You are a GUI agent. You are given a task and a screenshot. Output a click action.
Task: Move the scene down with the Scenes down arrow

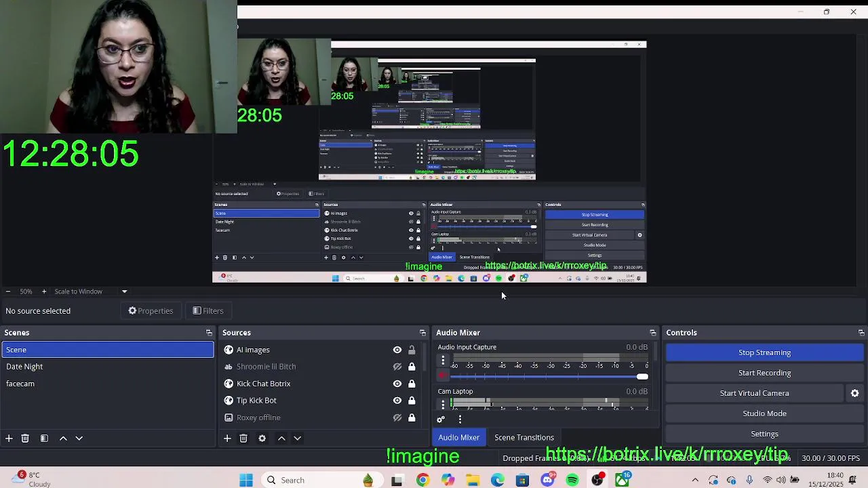coord(79,439)
